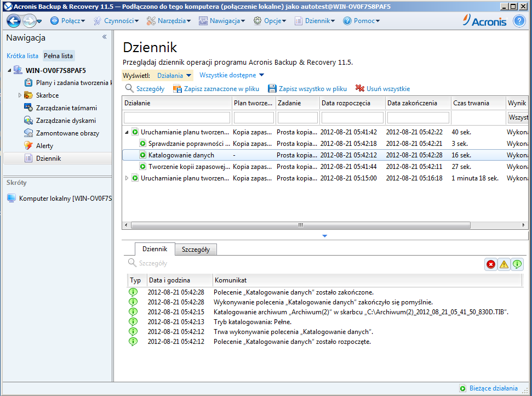Switch to Krótka lista view
Viewport: 532px width, 396px height.
(x=22, y=56)
